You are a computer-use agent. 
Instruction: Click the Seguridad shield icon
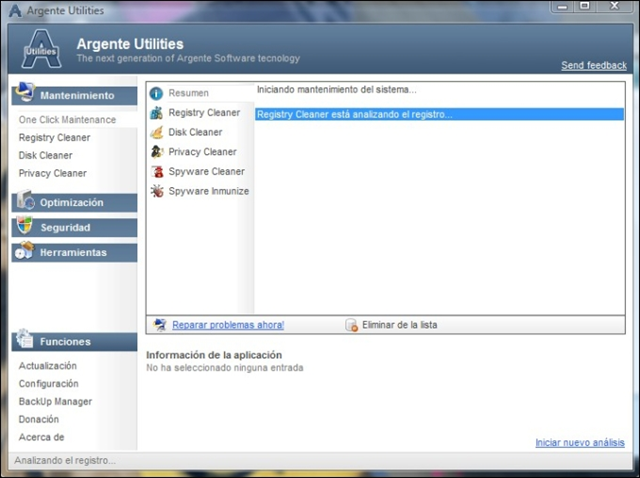pos(25,225)
